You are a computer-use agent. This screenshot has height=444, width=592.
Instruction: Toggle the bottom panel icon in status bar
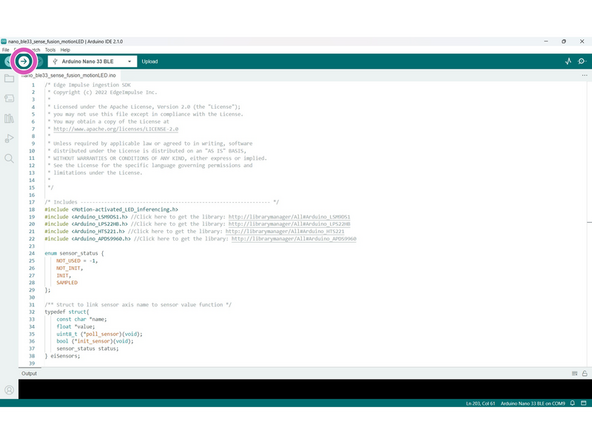583,403
